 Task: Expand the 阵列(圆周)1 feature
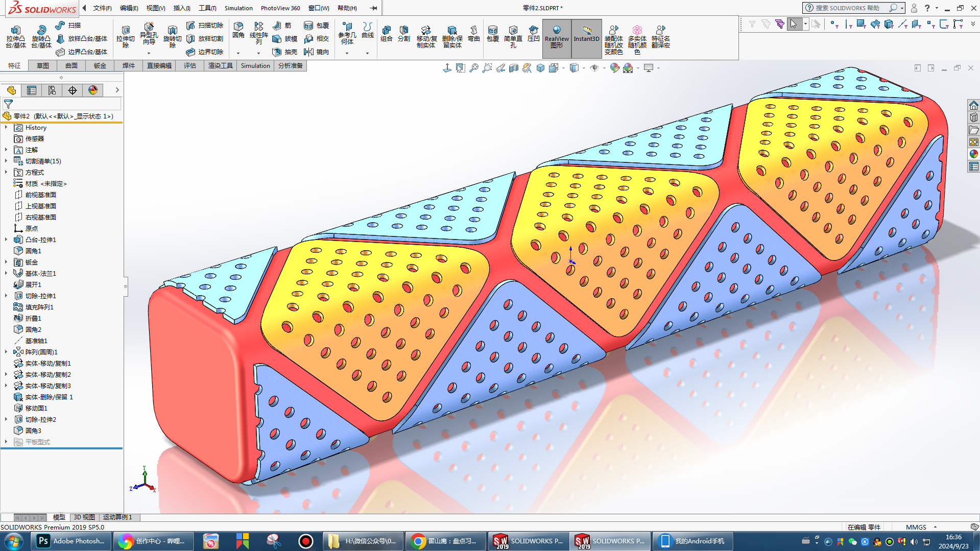click(6, 352)
